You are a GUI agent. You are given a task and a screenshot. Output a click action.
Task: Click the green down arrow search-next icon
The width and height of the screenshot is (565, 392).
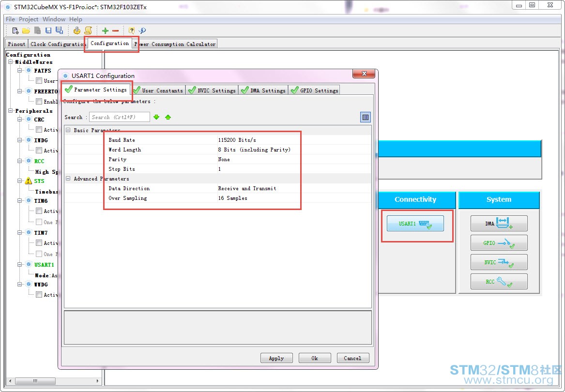(156, 117)
